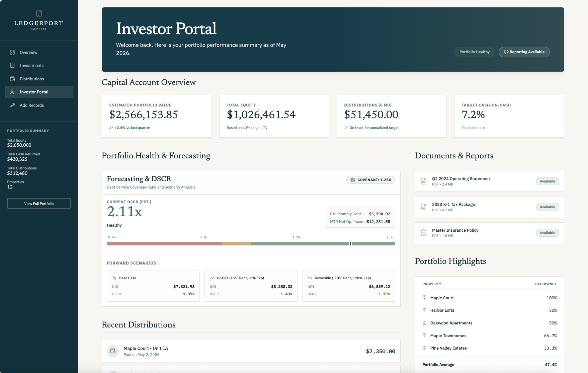Click the Distributions wallet icon in sidebar
The image size is (588, 373).
pos(12,79)
